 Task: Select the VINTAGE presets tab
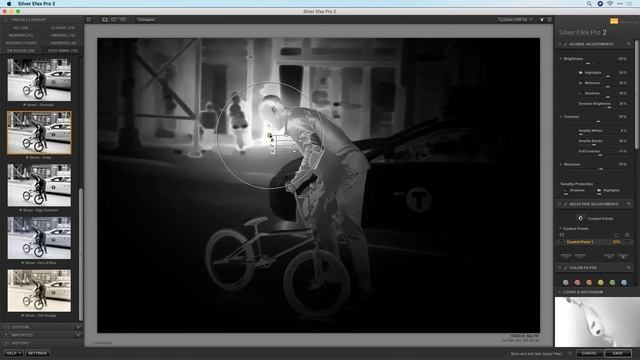point(63,36)
